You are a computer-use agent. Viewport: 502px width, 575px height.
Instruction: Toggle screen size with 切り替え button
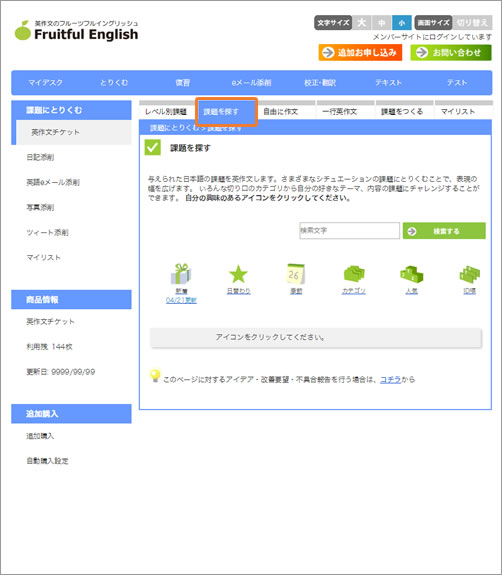[x=472, y=23]
